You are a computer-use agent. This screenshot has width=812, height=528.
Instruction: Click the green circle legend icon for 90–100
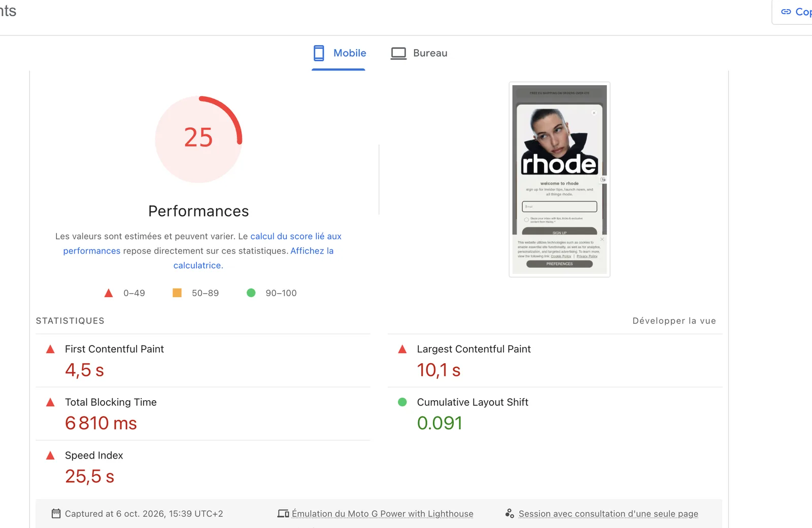(251, 293)
